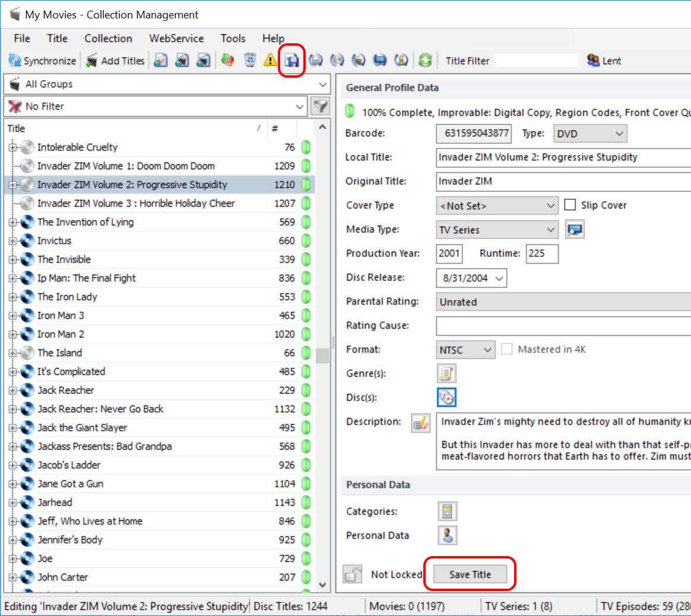This screenshot has width=691, height=616.
Task: Toggle the Mastered in 4K checkbox
Action: [x=507, y=350]
